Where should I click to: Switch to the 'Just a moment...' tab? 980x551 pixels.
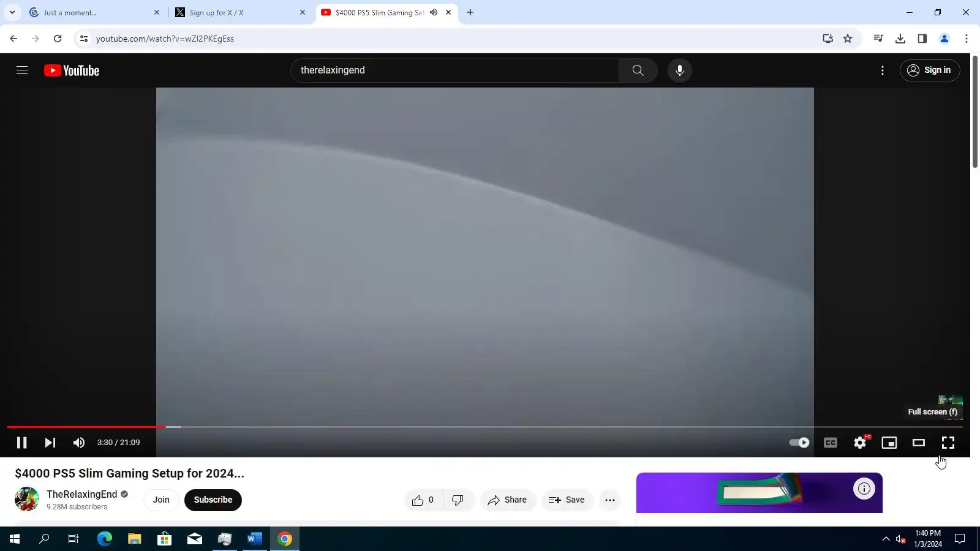click(x=95, y=12)
